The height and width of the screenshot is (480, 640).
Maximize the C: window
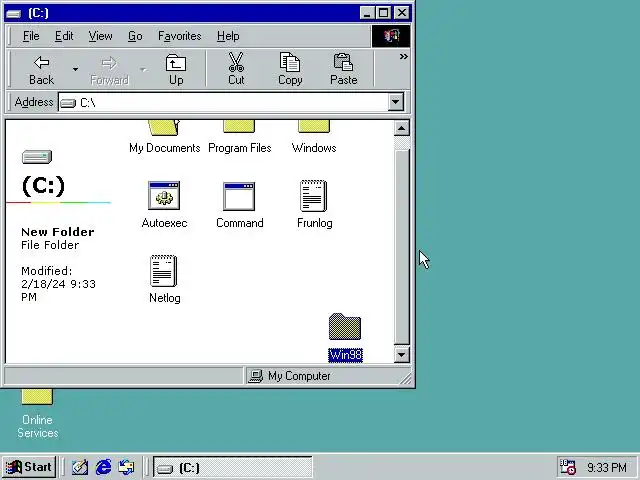point(383,13)
